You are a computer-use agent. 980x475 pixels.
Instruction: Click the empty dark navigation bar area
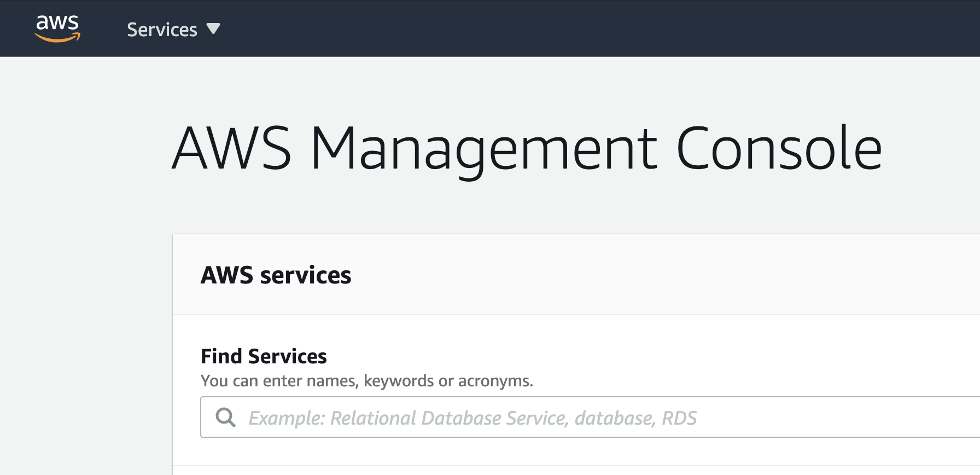click(602, 28)
